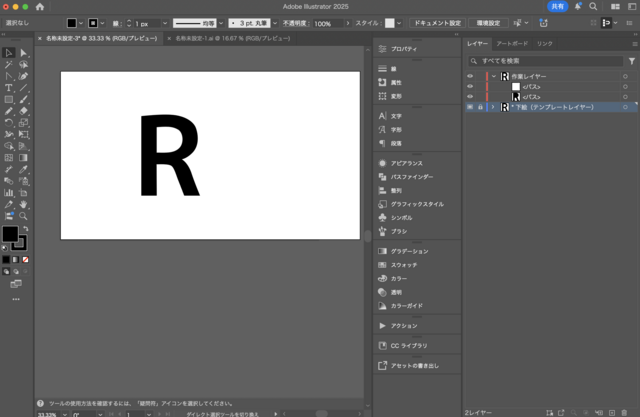Open the stroke color dropdown in control bar
Image resolution: width=640 pixels, height=417 pixels.
(x=102, y=23)
